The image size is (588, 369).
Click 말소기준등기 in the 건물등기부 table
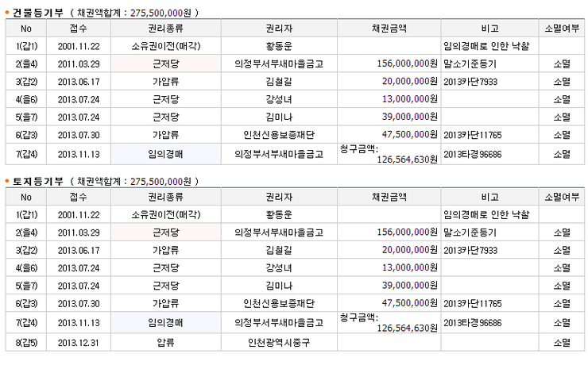470,63
